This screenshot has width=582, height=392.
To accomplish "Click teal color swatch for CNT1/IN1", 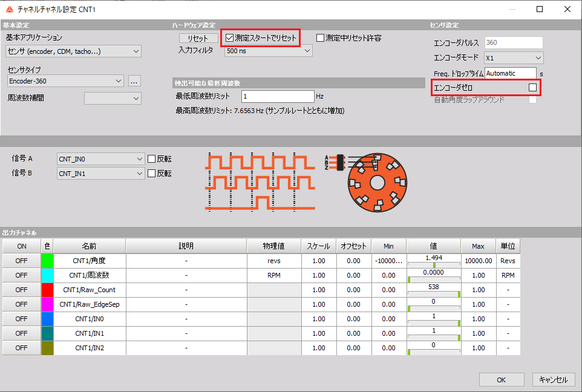I will [x=48, y=333].
